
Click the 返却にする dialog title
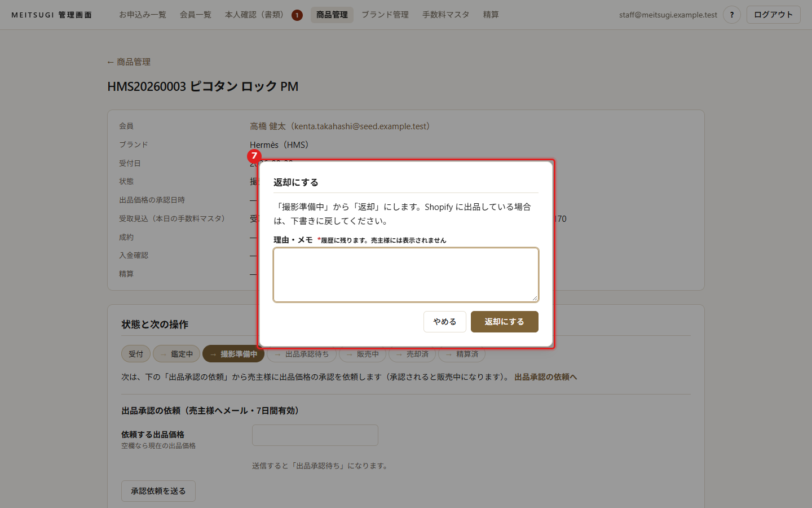(x=296, y=182)
